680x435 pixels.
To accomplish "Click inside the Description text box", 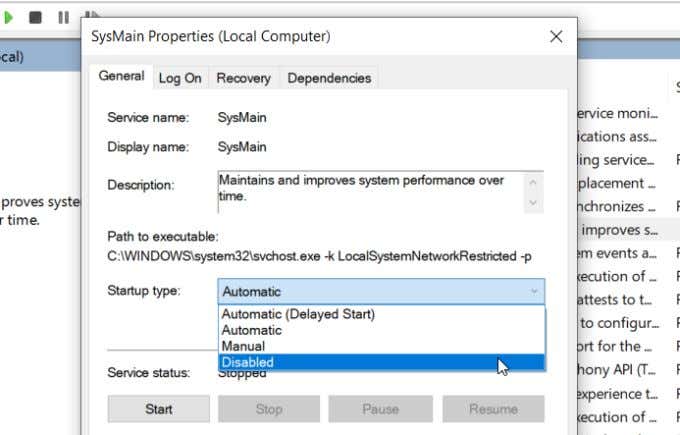I will [x=370, y=190].
